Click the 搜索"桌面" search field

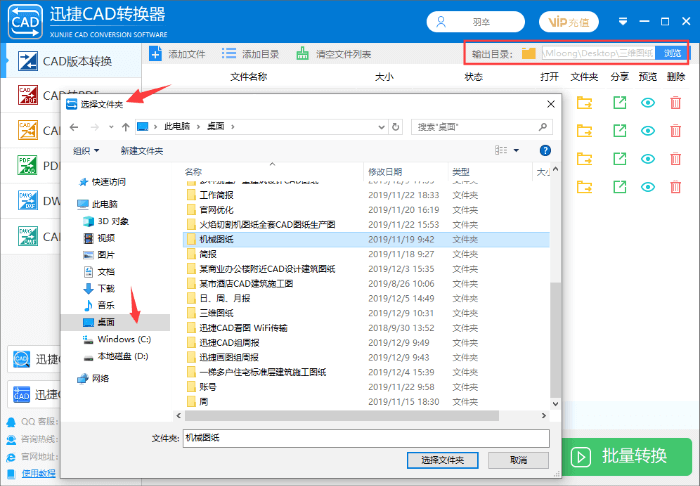coord(481,127)
